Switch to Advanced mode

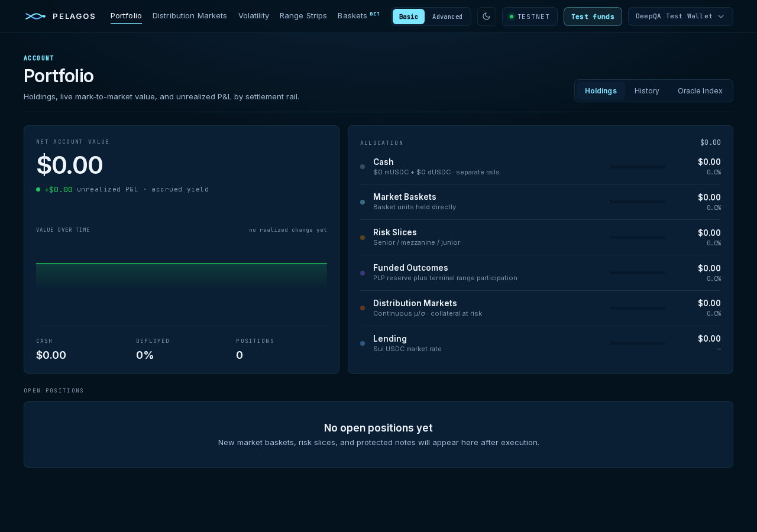point(448,17)
